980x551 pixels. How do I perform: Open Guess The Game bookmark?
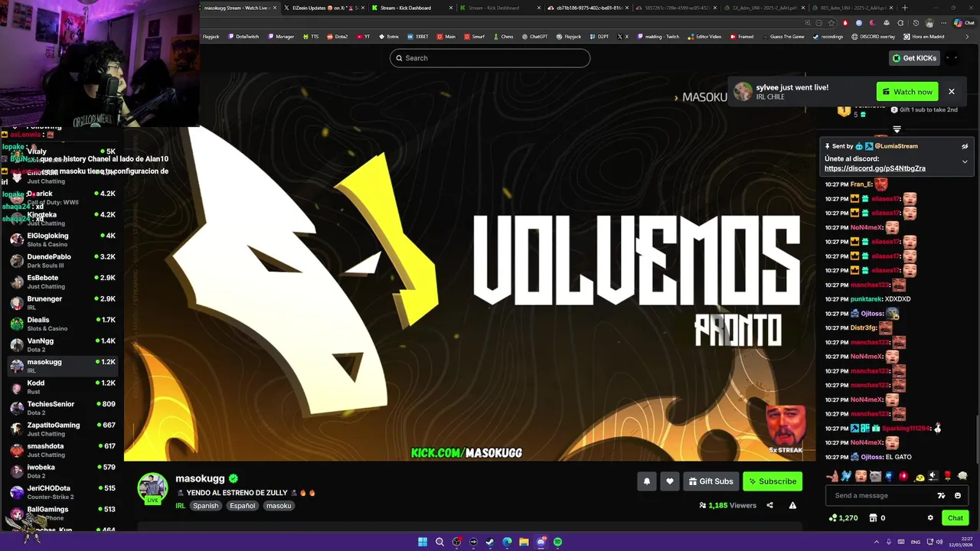tap(782, 37)
